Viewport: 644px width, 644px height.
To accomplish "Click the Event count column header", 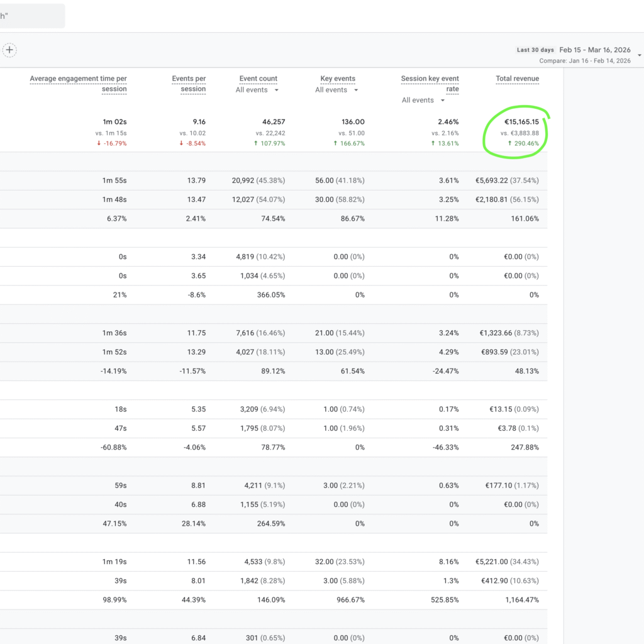I will click(x=258, y=79).
